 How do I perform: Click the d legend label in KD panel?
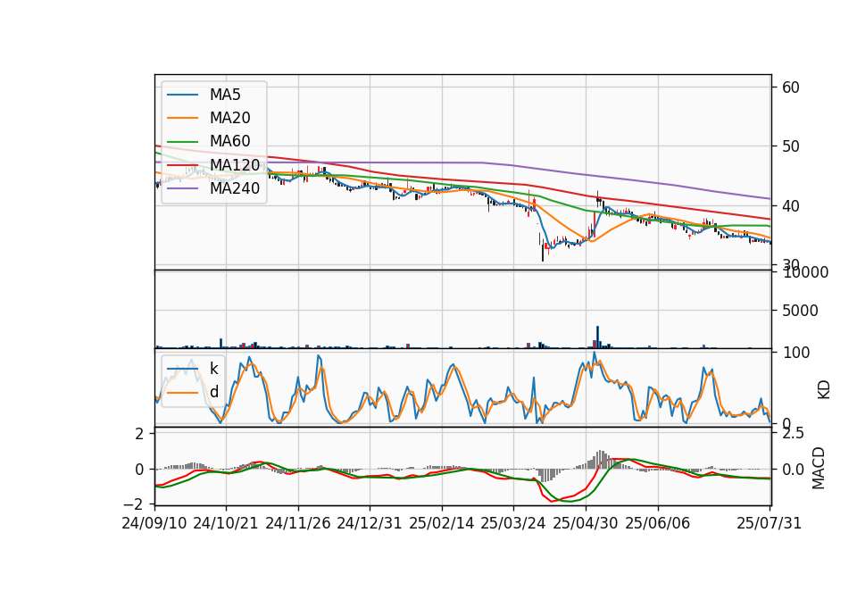(x=213, y=392)
